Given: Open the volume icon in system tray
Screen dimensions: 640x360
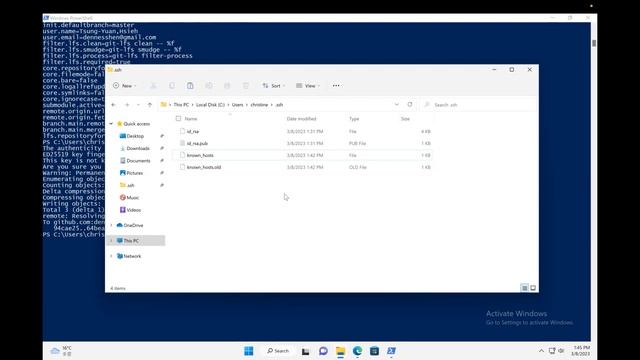Looking at the screenshot, I should coord(561,351).
